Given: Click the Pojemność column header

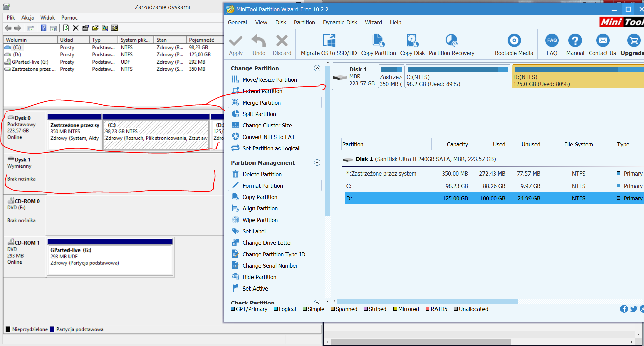Looking at the screenshot, I should (x=204, y=40).
